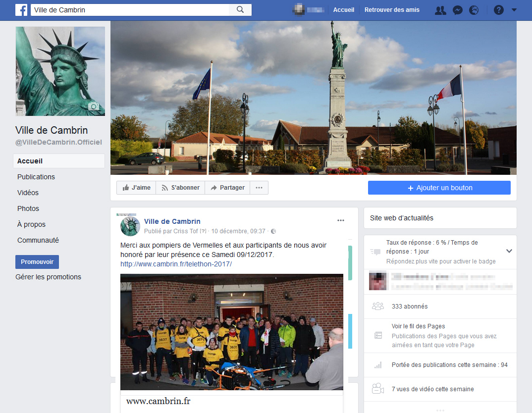
Task: Click Publié par Criss Tof text
Action: pos(171,231)
